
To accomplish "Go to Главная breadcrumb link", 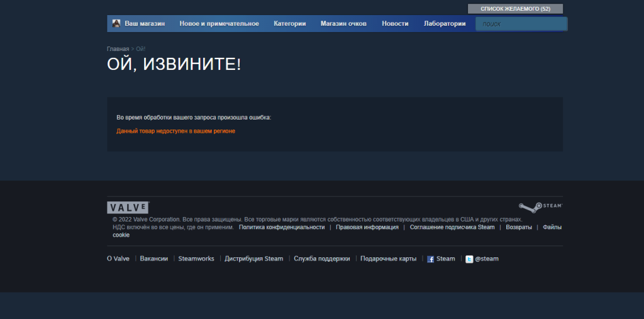I will 118,49.
